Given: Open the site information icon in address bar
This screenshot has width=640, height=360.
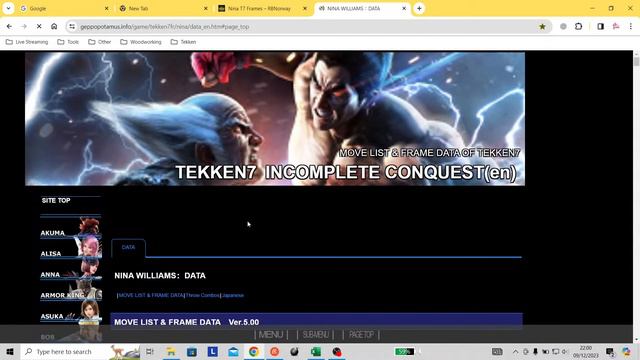Looking at the screenshot, I should (x=72, y=27).
